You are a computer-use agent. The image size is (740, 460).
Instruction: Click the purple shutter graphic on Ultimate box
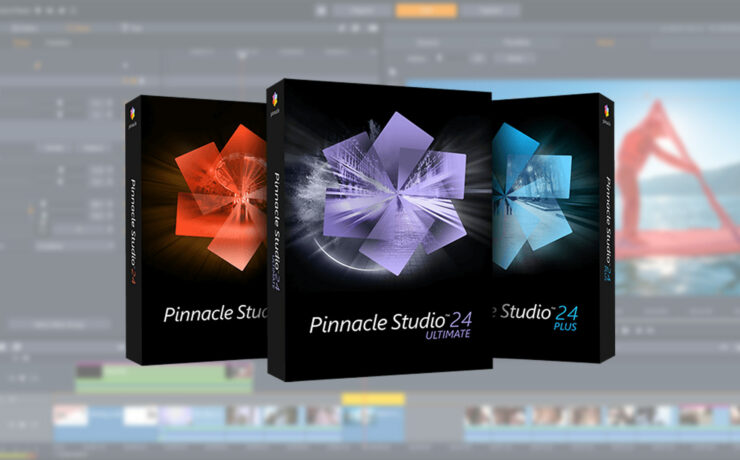tap(395, 193)
